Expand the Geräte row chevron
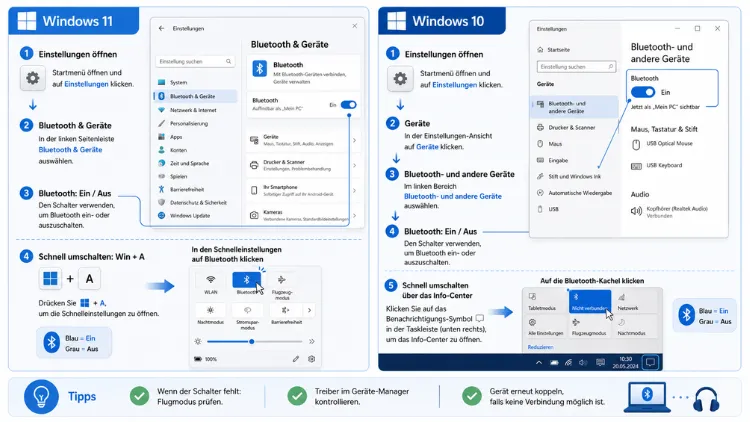This screenshot has width=750, height=422. pos(354,140)
